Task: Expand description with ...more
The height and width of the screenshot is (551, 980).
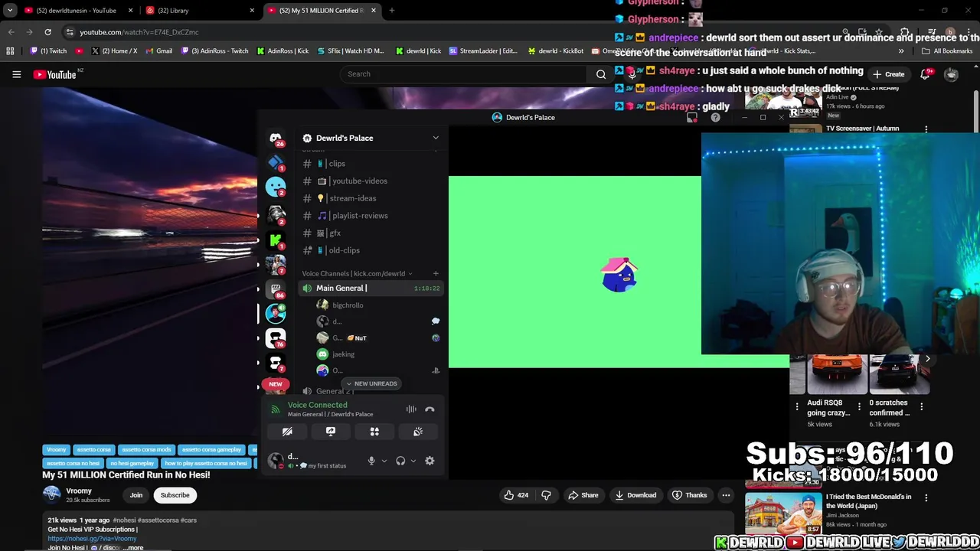Action: [135, 548]
